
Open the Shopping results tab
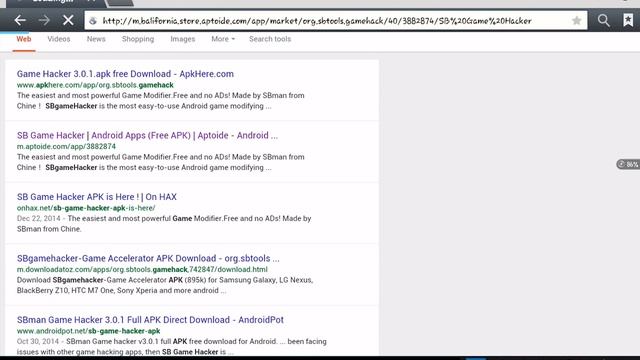tap(138, 39)
